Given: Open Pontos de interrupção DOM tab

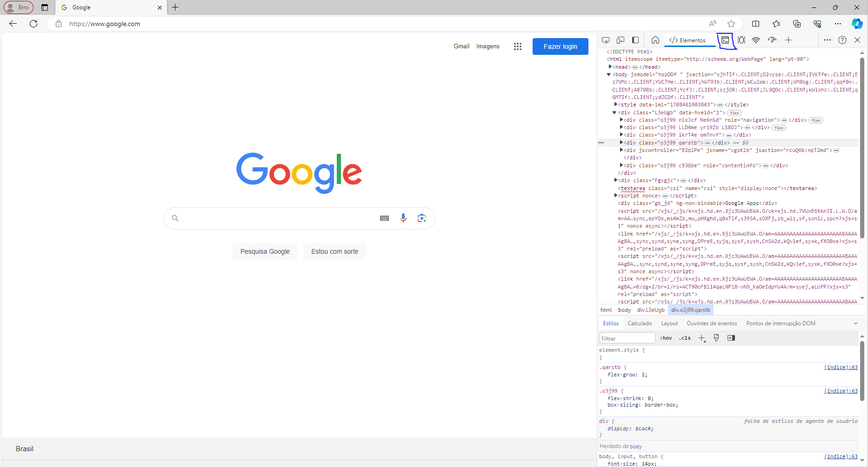Looking at the screenshot, I should coord(781,323).
